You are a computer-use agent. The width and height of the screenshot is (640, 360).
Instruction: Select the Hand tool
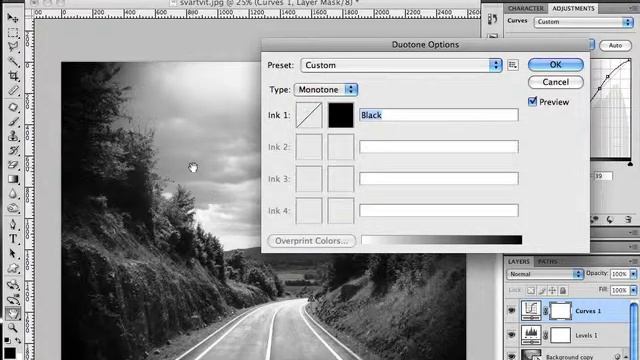[13, 313]
